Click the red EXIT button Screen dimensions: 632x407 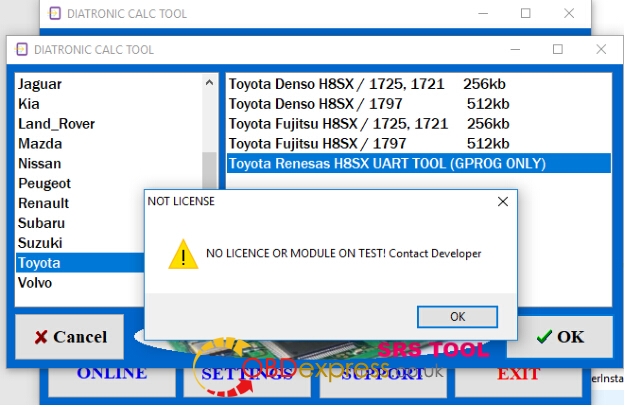coord(519,374)
